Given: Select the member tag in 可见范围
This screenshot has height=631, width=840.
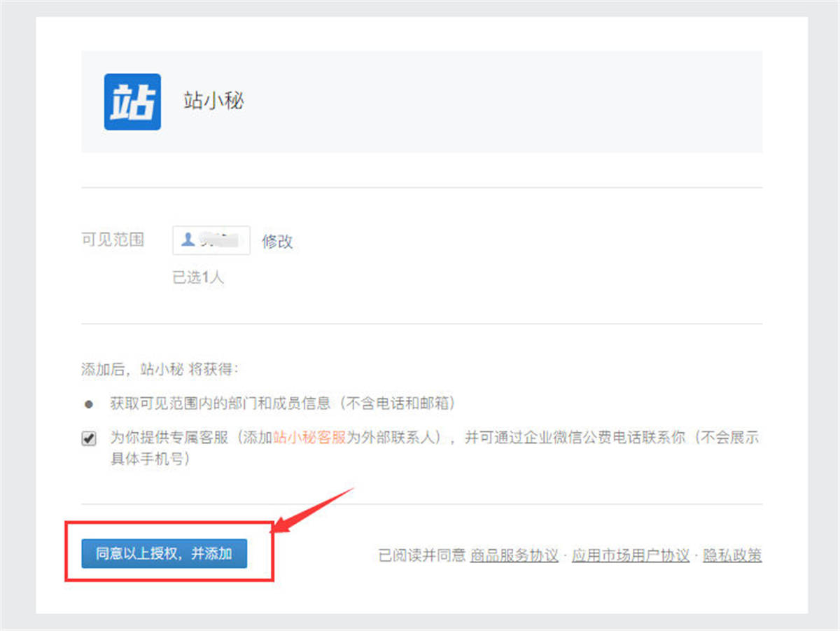Looking at the screenshot, I should (x=211, y=240).
